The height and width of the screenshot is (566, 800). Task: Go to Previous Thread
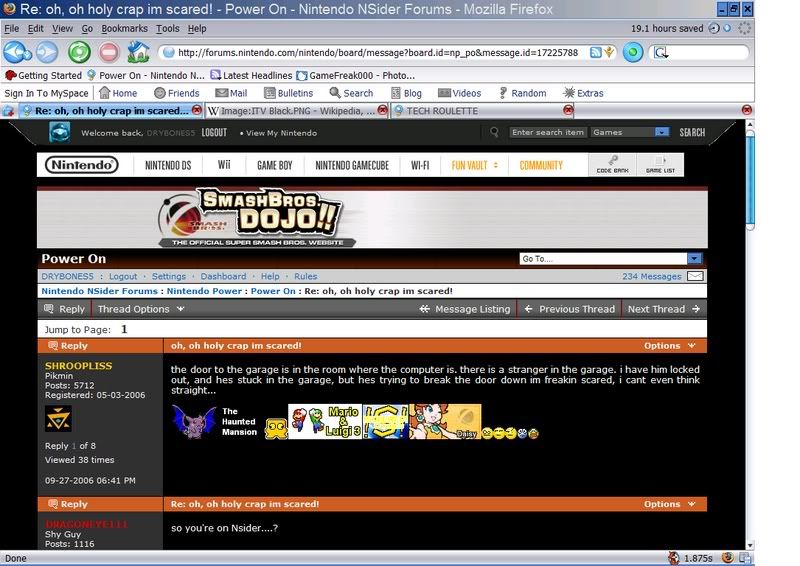coord(569,309)
